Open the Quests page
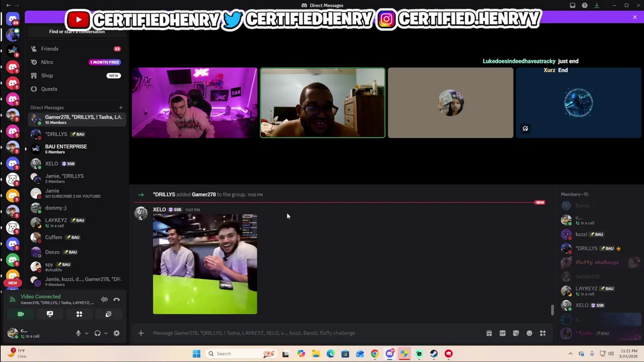 76,89
